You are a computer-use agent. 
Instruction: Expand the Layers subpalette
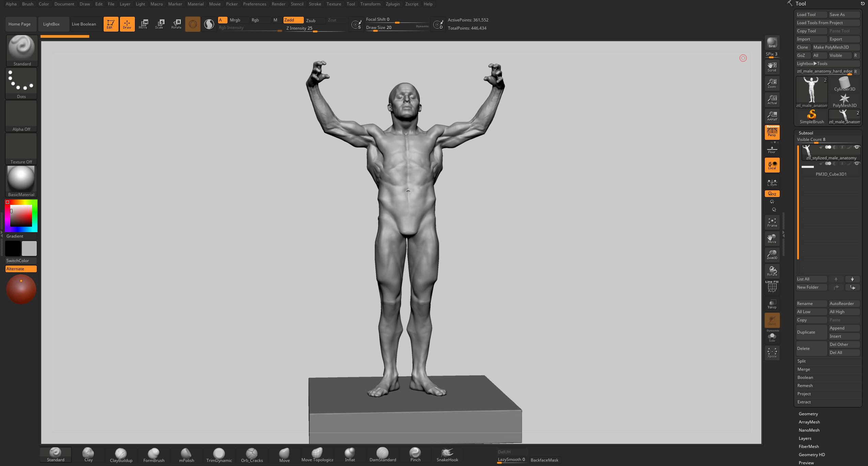pyautogui.click(x=805, y=438)
